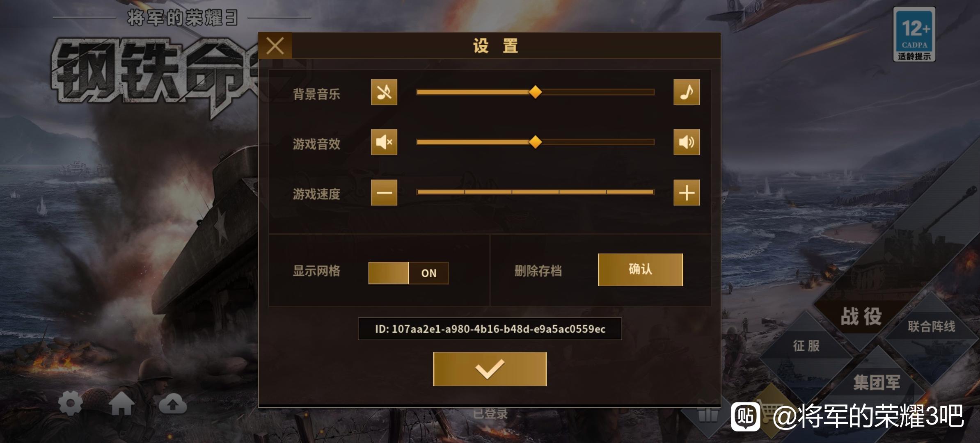Close the 设置 dialog with the X
This screenshot has width=980, height=443.
[x=275, y=46]
